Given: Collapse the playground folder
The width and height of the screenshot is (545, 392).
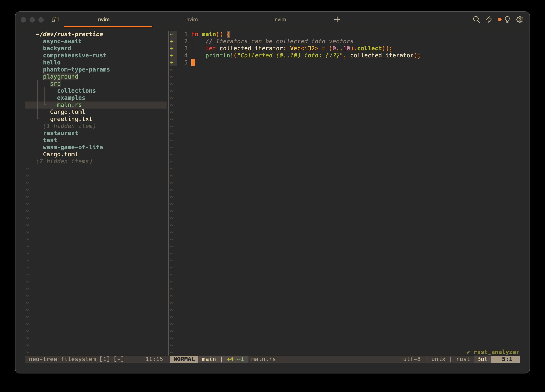Looking at the screenshot, I should [x=60, y=77].
